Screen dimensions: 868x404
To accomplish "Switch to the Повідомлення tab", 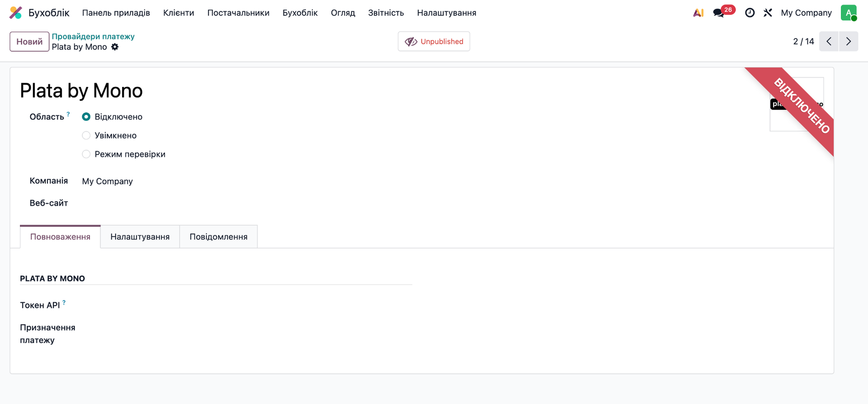I will (x=218, y=237).
